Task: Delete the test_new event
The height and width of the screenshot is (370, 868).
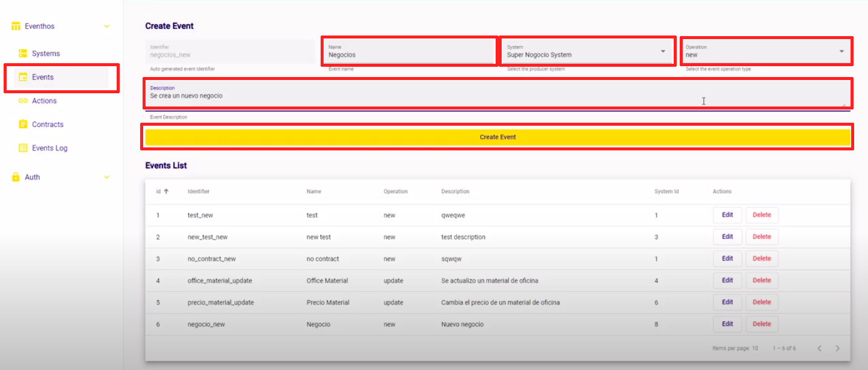Action: pyautogui.click(x=762, y=215)
